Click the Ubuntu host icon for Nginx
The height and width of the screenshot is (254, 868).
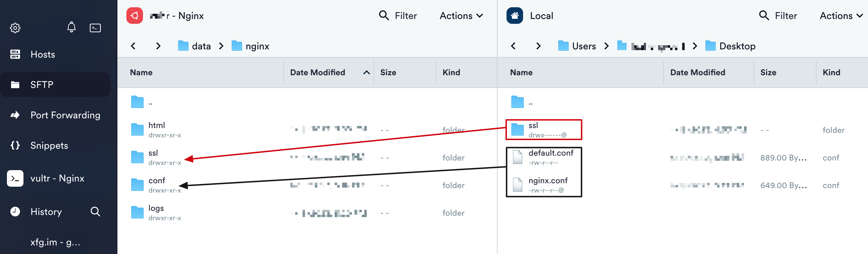135,16
